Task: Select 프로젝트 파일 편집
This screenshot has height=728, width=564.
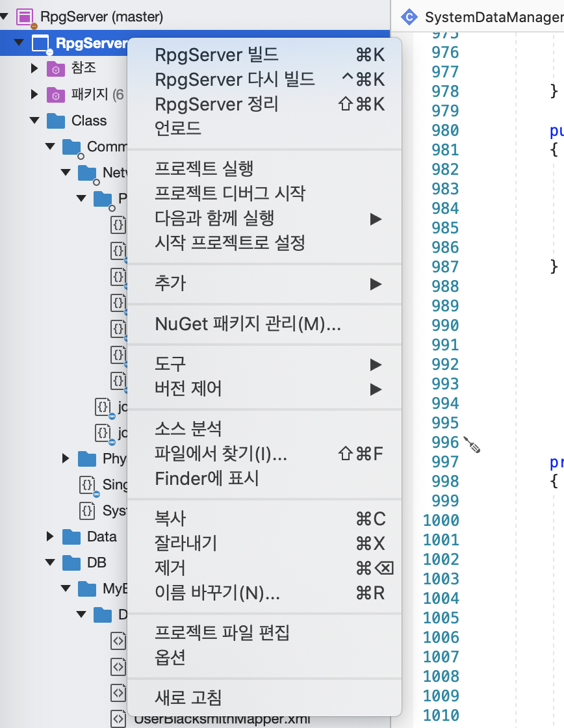Action: [x=264, y=633]
